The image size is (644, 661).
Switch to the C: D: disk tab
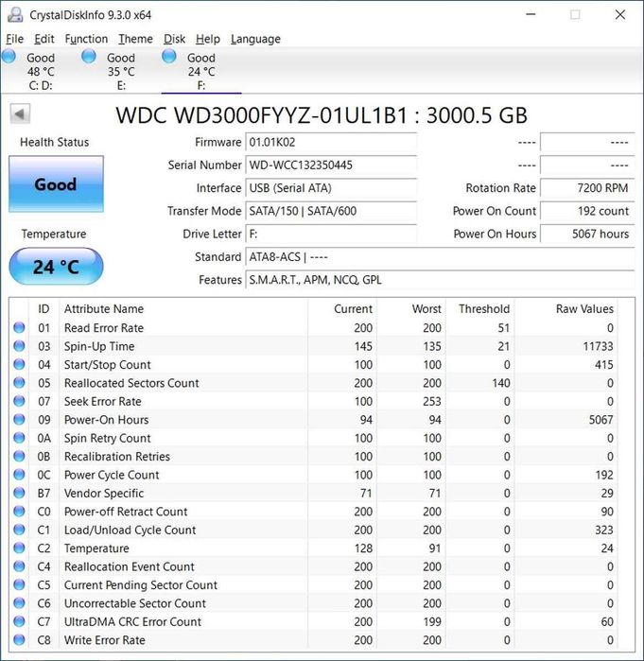point(41,71)
